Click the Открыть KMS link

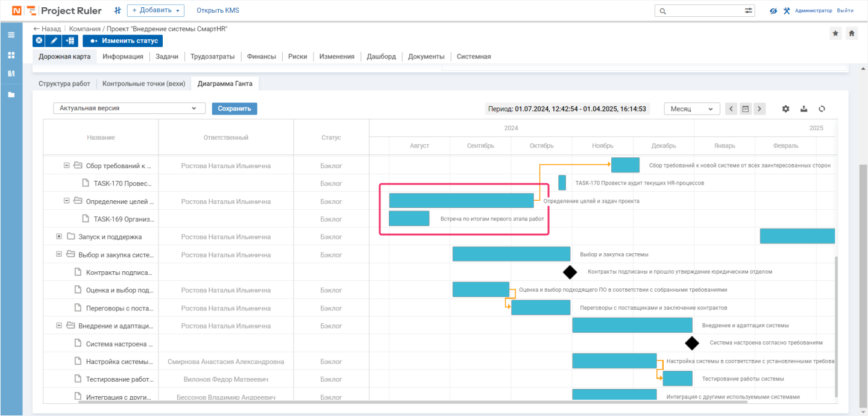[x=218, y=11]
